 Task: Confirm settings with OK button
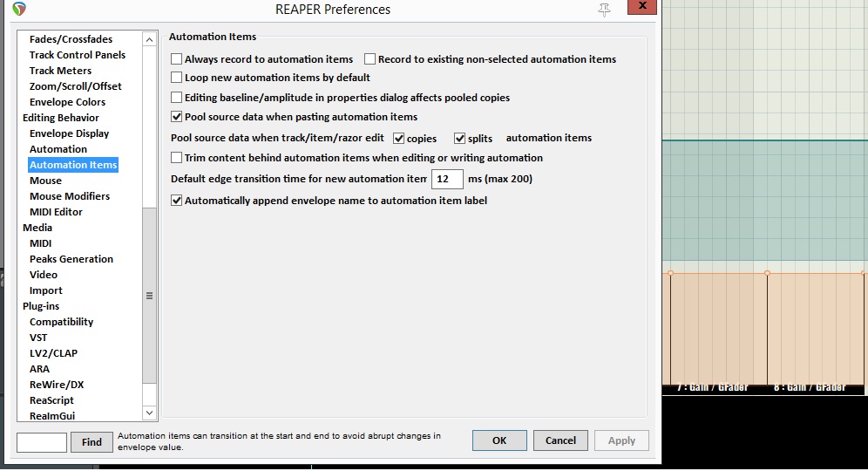pyautogui.click(x=499, y=440)
